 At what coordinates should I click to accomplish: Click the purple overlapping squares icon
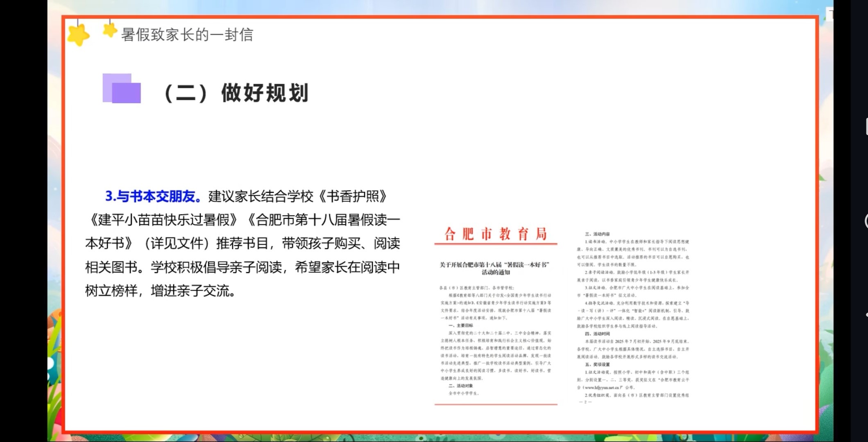click(x=122, y=88)
